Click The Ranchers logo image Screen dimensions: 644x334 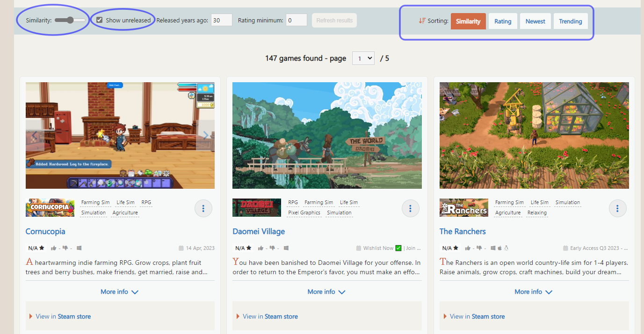(463, 207)
